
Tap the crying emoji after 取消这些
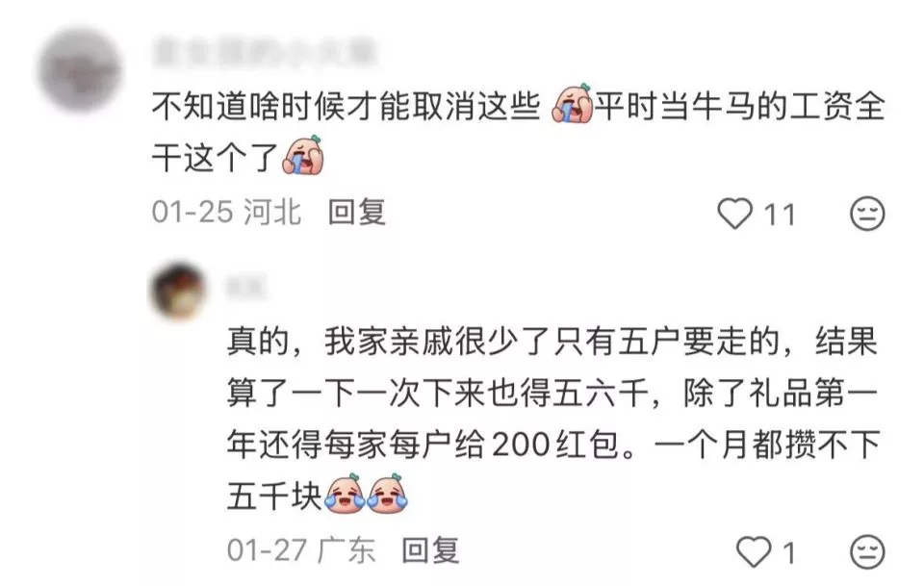point(572,104)
